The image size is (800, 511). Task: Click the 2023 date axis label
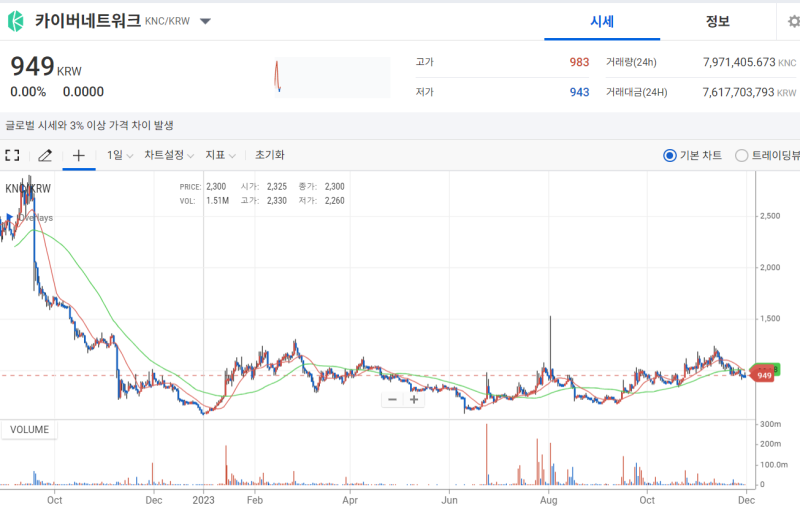pos(203,500)
